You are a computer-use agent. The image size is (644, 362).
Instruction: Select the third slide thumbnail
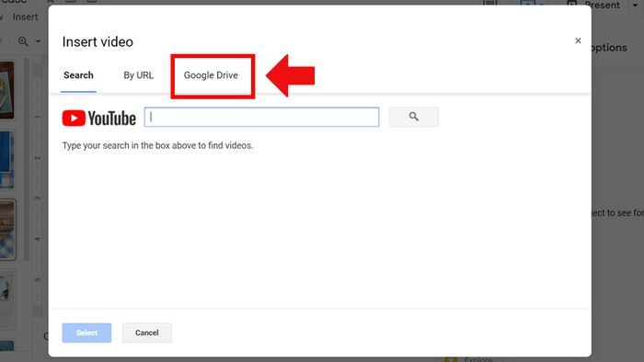tap(7, 230)
